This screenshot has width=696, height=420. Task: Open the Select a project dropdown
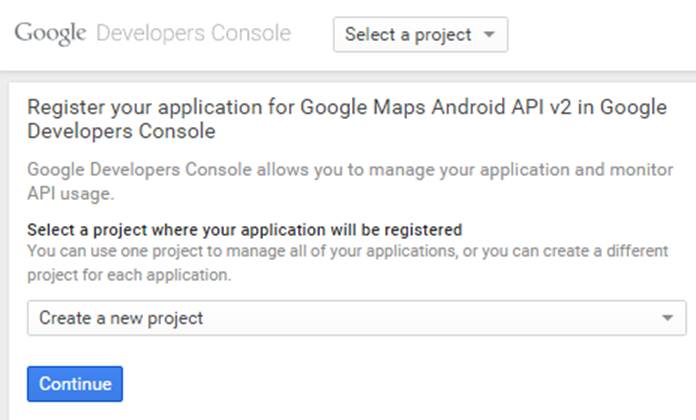click(x=420, y=35)
